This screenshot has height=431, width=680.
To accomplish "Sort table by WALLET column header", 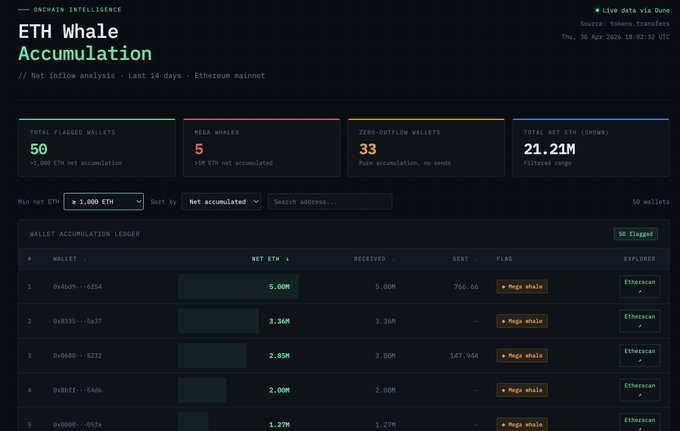I will (69, 259).
